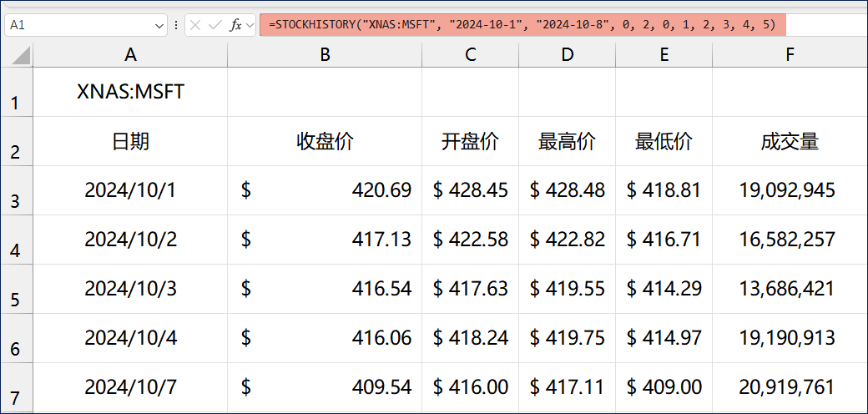Click the three-dot formula bar handle
This screenshot has width=868, height=414.
pyautogui.click(x=176, y=26)
